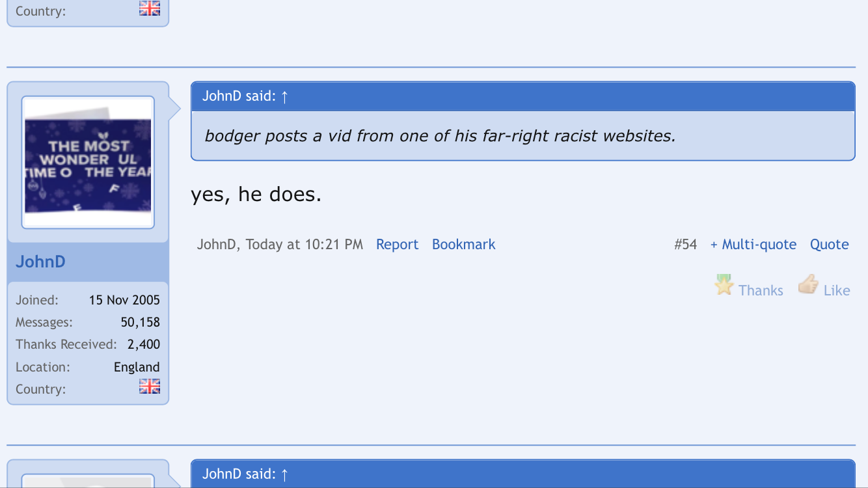Click 'JohnD said:' in the bottom quote header

click(238, 474)
